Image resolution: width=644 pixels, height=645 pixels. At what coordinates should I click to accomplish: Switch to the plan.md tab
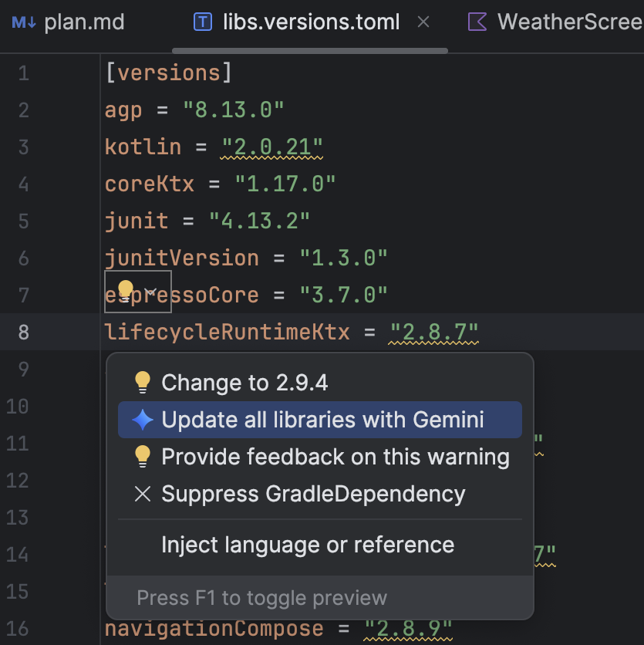85,22
